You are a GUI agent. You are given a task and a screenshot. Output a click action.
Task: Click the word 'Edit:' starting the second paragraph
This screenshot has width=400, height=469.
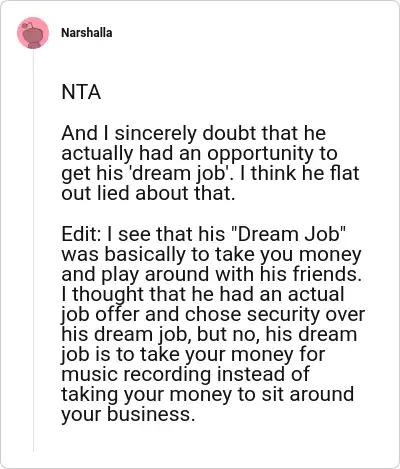click(82, 234)
